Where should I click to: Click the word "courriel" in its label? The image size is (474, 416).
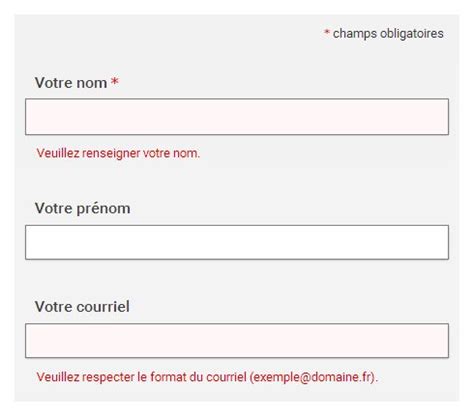pyautogui.click(x=103, y=307)
